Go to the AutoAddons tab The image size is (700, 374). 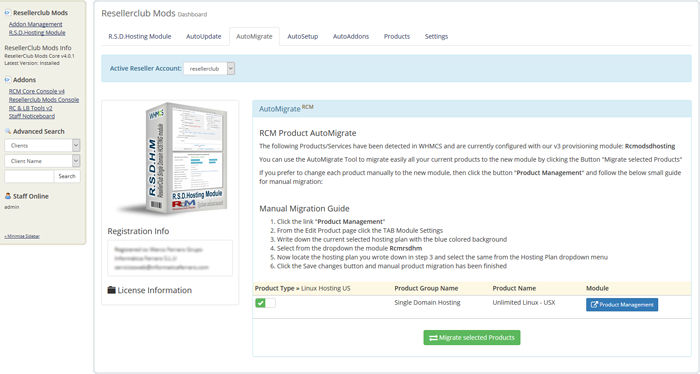(x=351, y=37)
